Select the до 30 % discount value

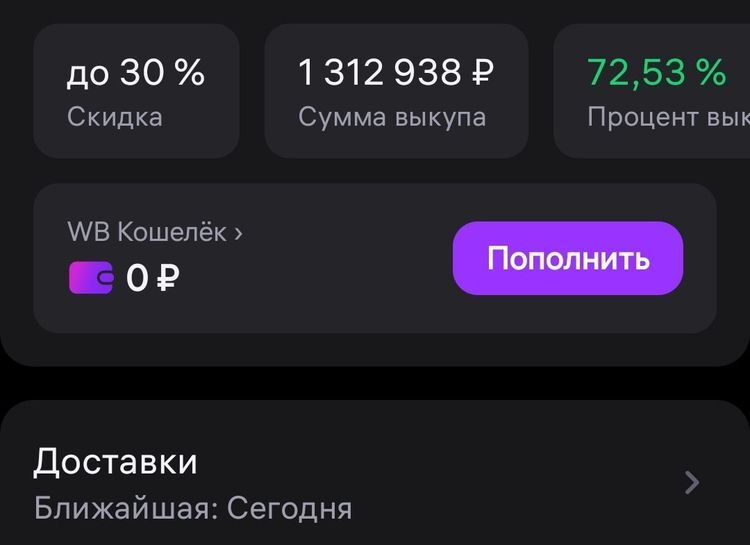pos(135,72)
